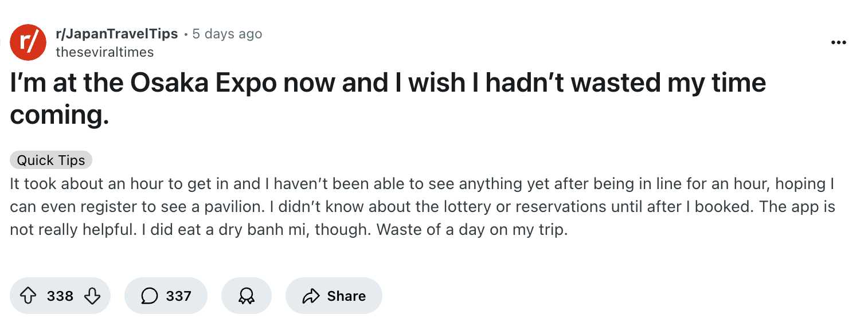Open the three-dot post options menu

pos(838,42)
